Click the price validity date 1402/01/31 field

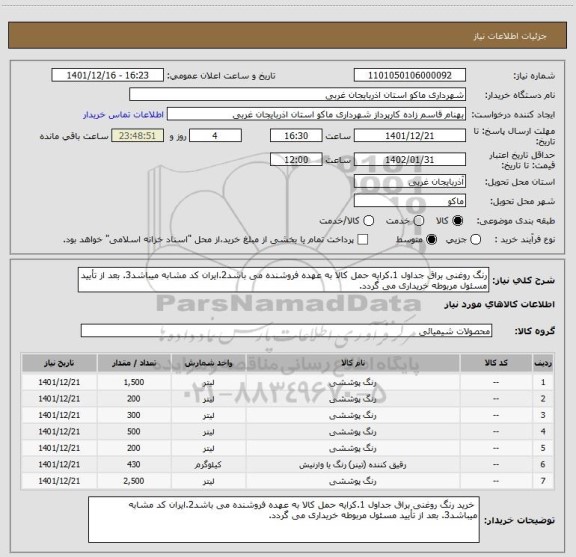pyautogui.click(x=410, y=159)
